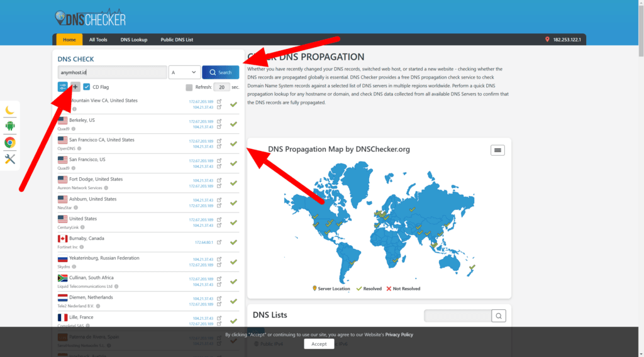Viewport: 644px width, 357px height.
Task: Click the 'DNS Propagation Map by DNSChecker.org' title
Action: [339, 149]
